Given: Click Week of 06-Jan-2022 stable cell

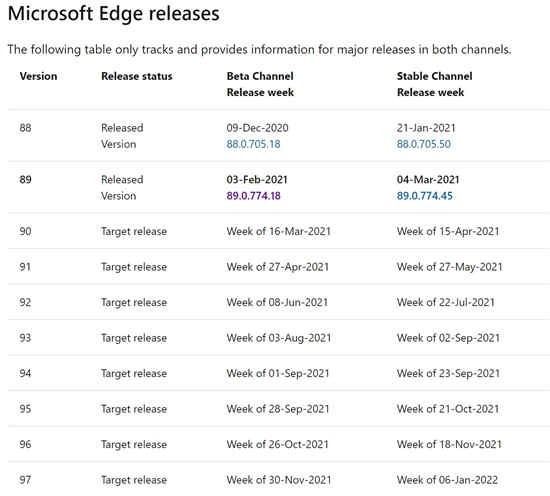Looking at the screenshot, I should [447, 480].
